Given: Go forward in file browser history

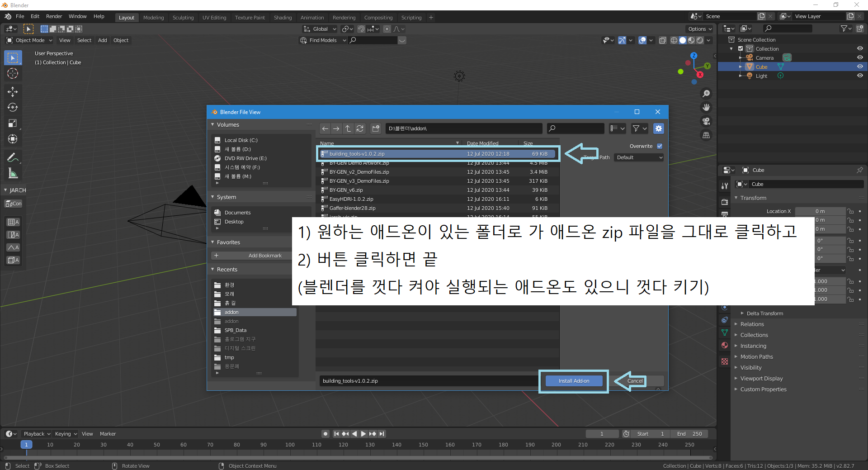Looking at the screenshot, I should [336, 128].
